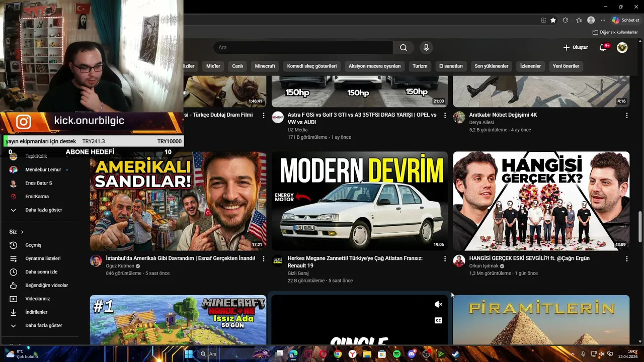Select the Mix'ler filter chip

tap(213, 66)
